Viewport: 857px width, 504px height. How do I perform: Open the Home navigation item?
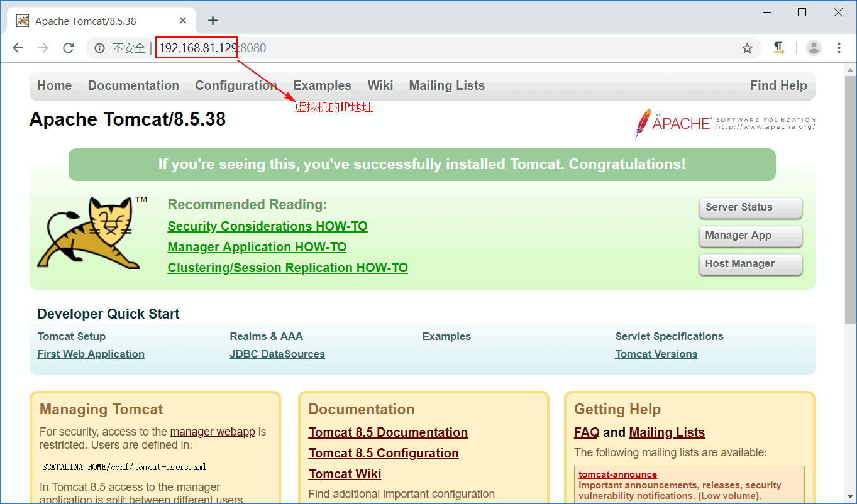[55, 85]
